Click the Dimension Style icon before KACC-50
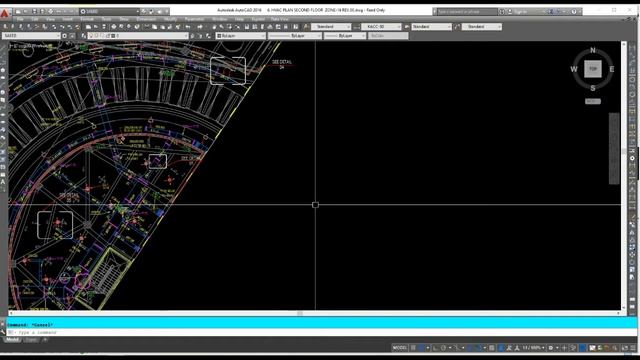The image size is (640, 360). [x=356, y=27]
